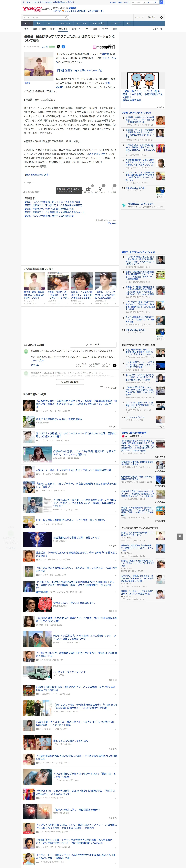Open 八王子「お祭り騒ぎ」ad article
Image resolution: width=186 pixels, height=868 pixels.
point(59,420)
